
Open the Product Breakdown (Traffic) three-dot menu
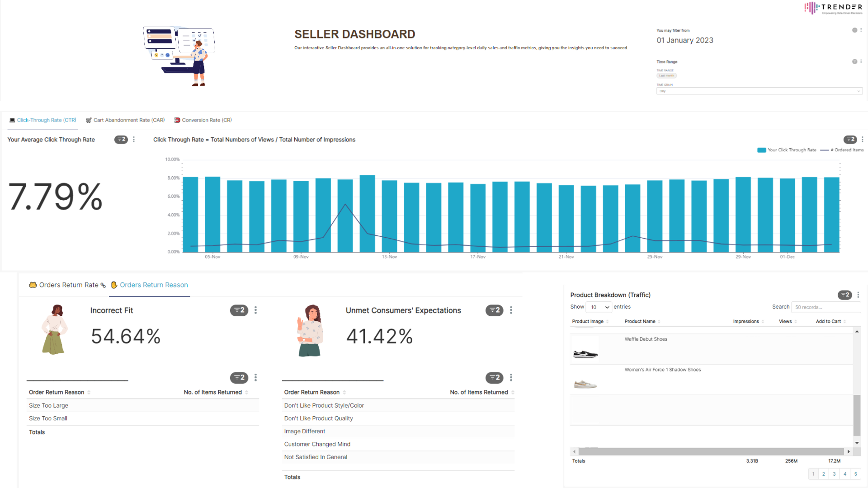(858, 295)
